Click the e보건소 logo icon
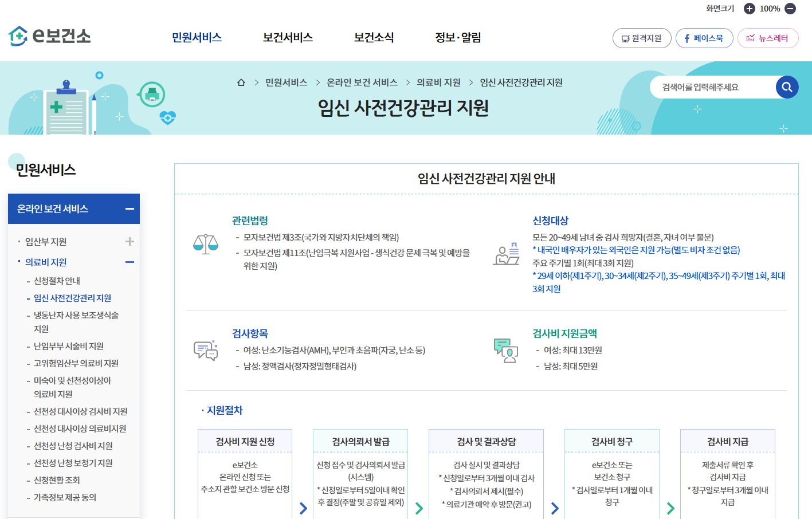 click(x=17, y=36)
